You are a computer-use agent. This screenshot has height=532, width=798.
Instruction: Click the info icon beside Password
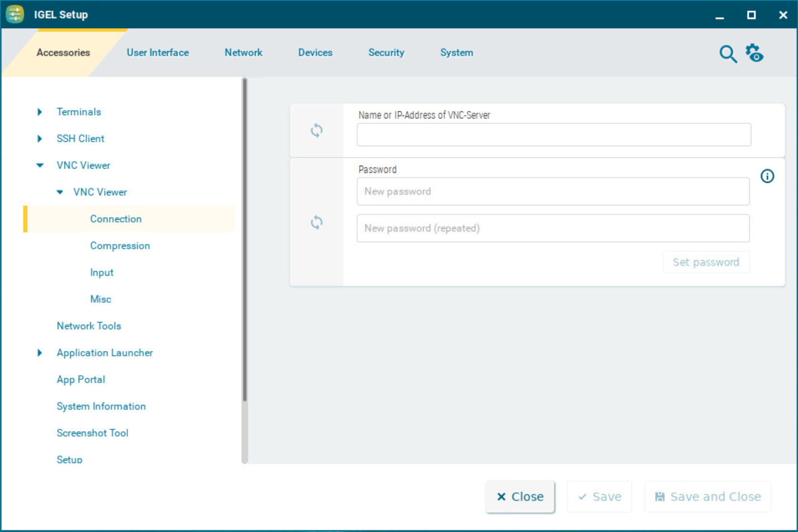click(x=767, y=176)
